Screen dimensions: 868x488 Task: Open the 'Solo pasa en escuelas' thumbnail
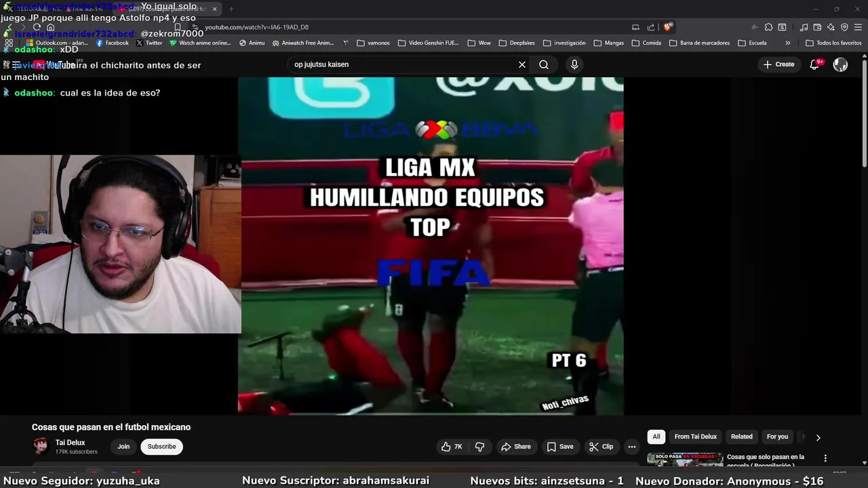pos(685,460)
